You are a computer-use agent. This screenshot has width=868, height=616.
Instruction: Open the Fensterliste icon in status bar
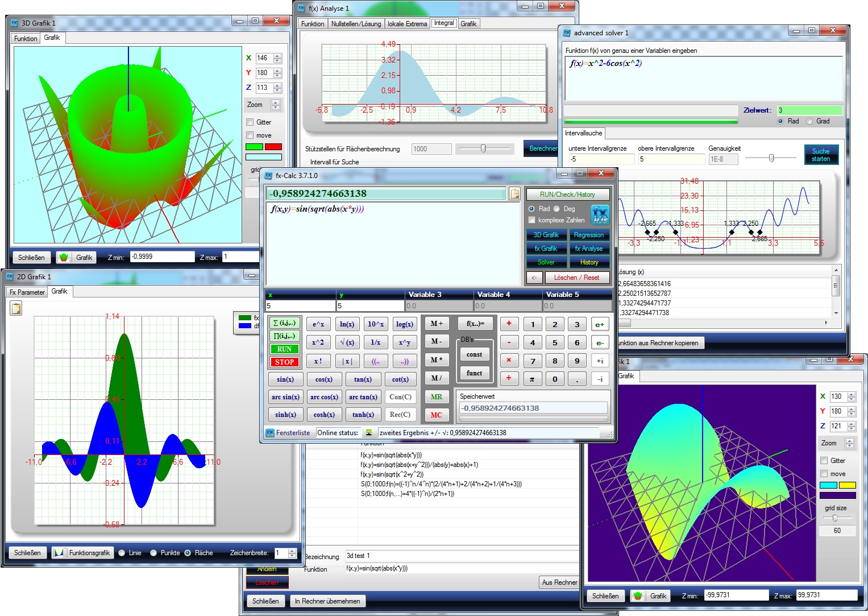[270, 433]
